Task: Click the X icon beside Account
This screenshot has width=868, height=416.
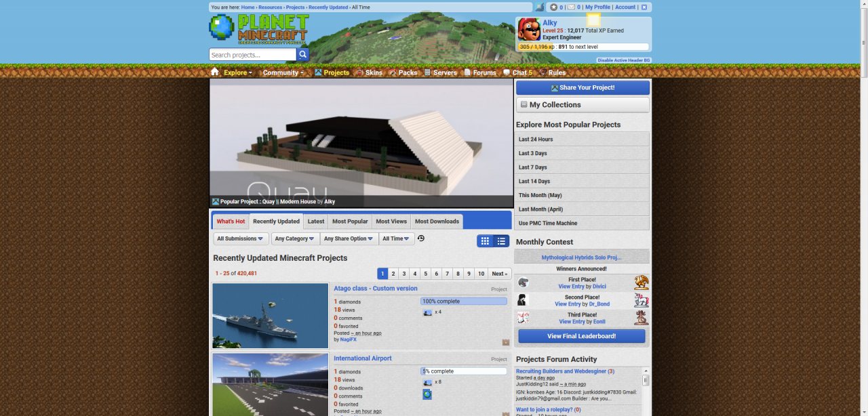Action: tap(644, 7)
